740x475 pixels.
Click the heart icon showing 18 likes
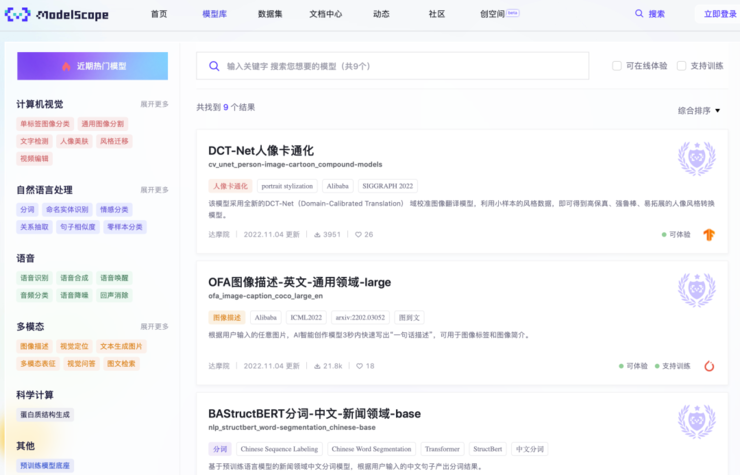[x=359, y=366]
